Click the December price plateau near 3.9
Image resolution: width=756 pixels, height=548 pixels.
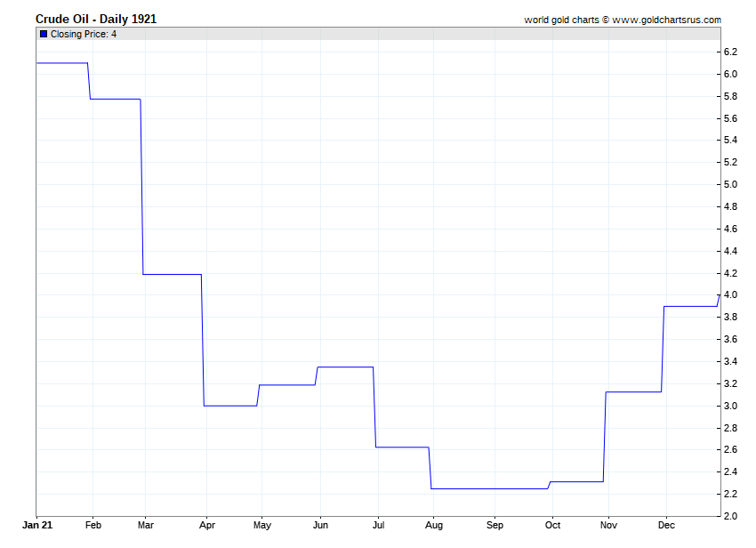click(690, 306)
